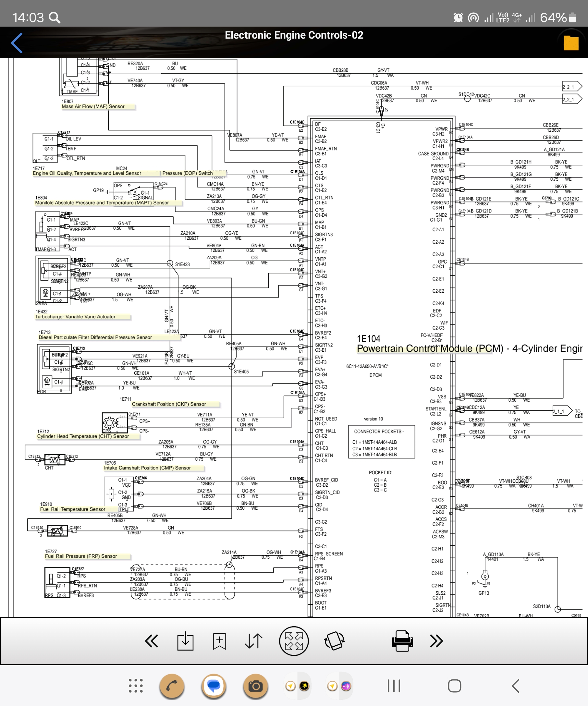Screen dimensions: 588x706
Task: Add a bookmark for this page
Action: pos(219,641)
